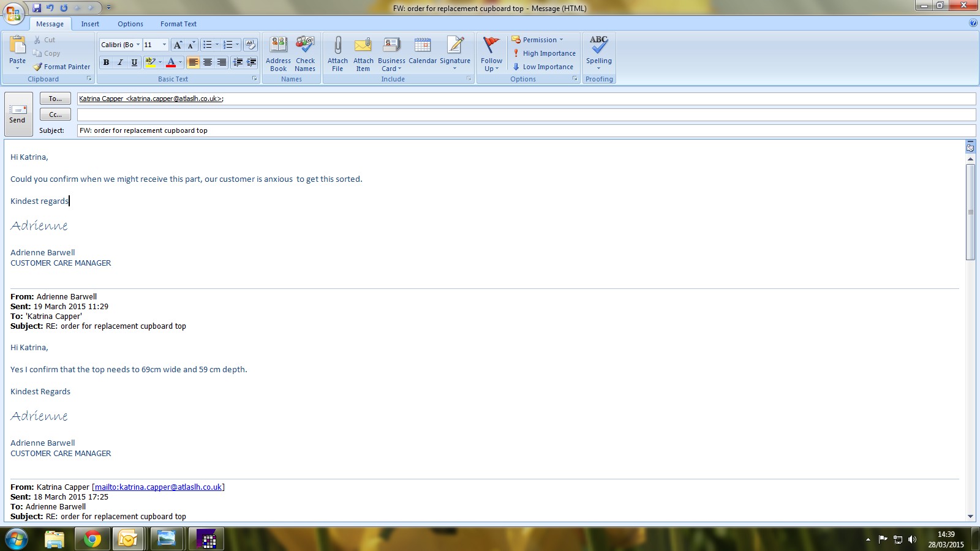Decrease the paragraph indent
Viewport: 980px width, 551px height.
[x=238, y=62]
